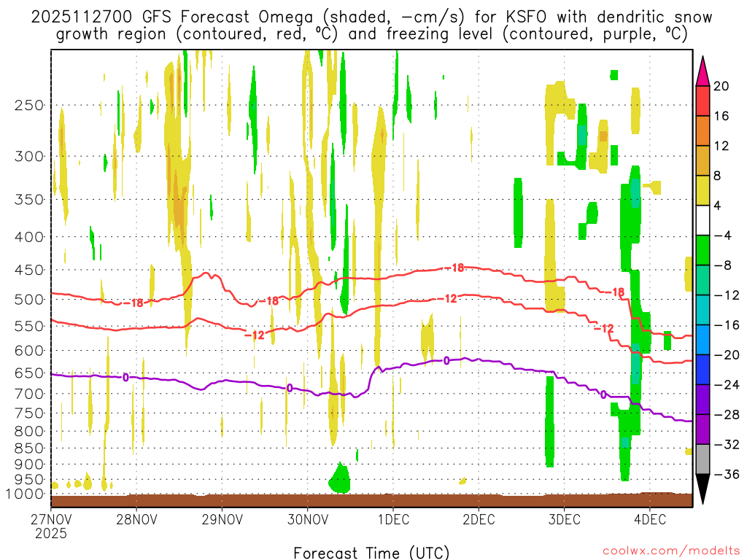Click the 500 pressure level label
This screenshot has width=747, height=560.
29,300
